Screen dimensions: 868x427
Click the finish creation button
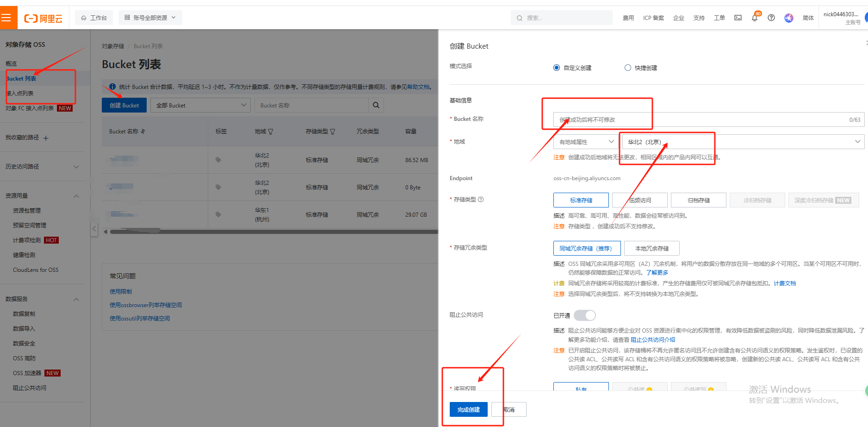(x=468, y=409)
